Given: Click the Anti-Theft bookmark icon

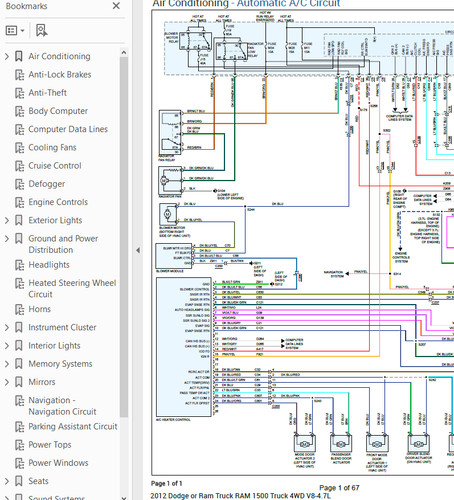Looking at the screenshot, I should coord(20,93).
